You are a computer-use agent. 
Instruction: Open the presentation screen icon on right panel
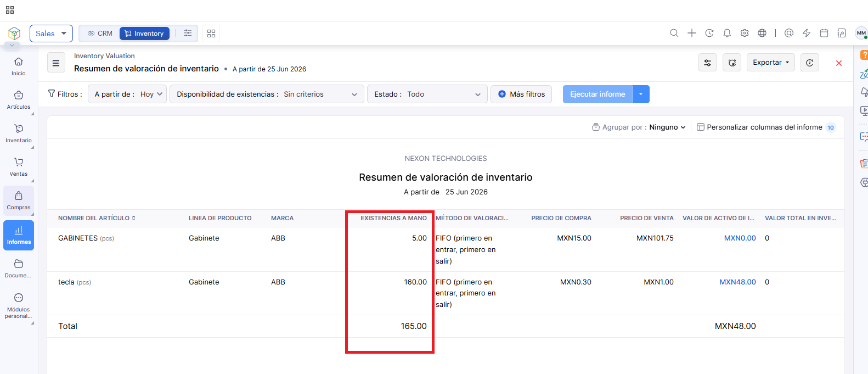(864, 111)
